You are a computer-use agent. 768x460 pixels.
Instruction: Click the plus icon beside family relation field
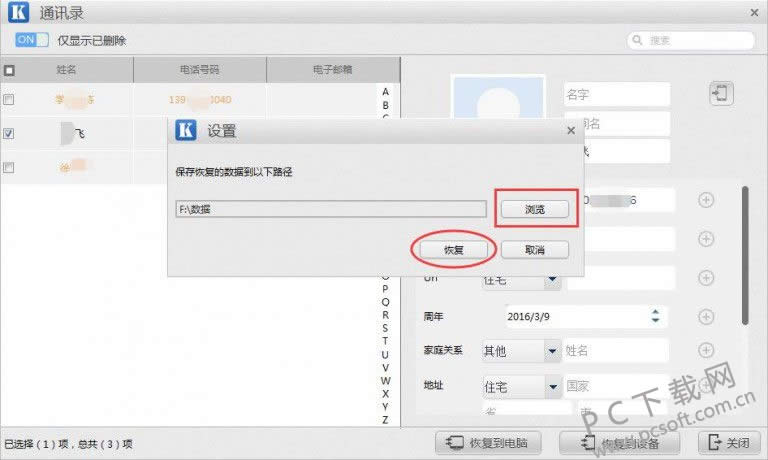click(x=706, y=351)
